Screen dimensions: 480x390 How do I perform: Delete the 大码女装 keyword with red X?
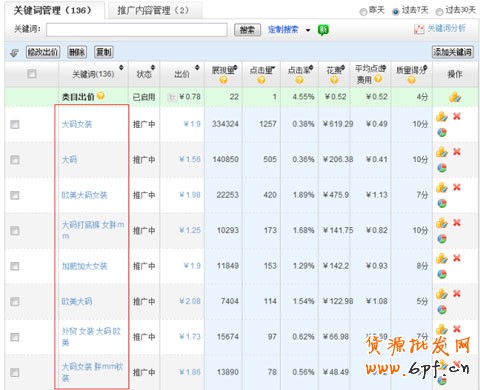coord(457,116)
